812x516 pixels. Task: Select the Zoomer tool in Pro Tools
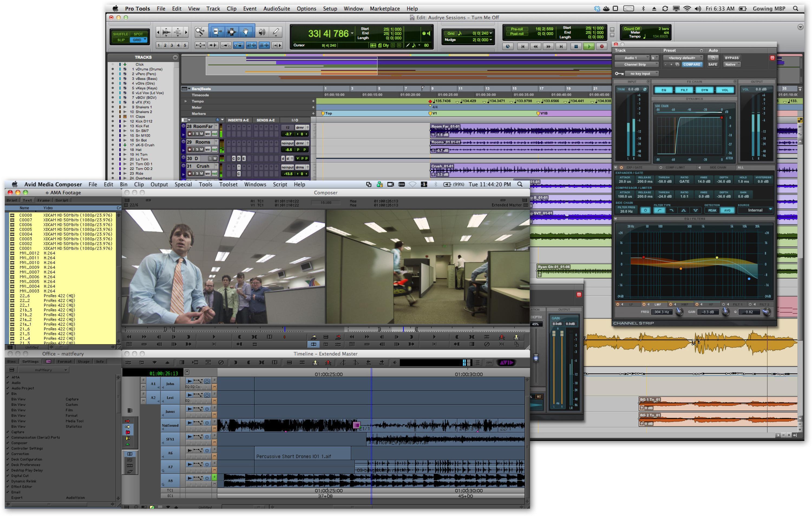200,32
